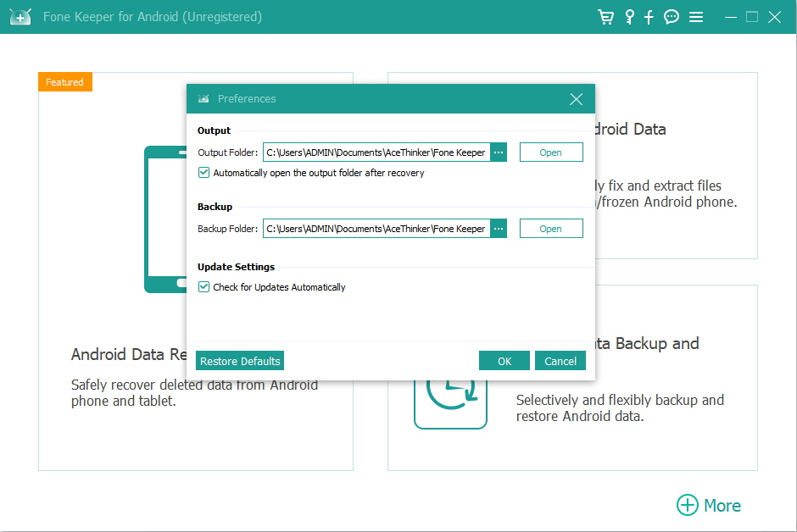The width and height of the screenshot is (797, 532).
Task: Click the Fone Keeper app logo
Action: click(20, 17)
